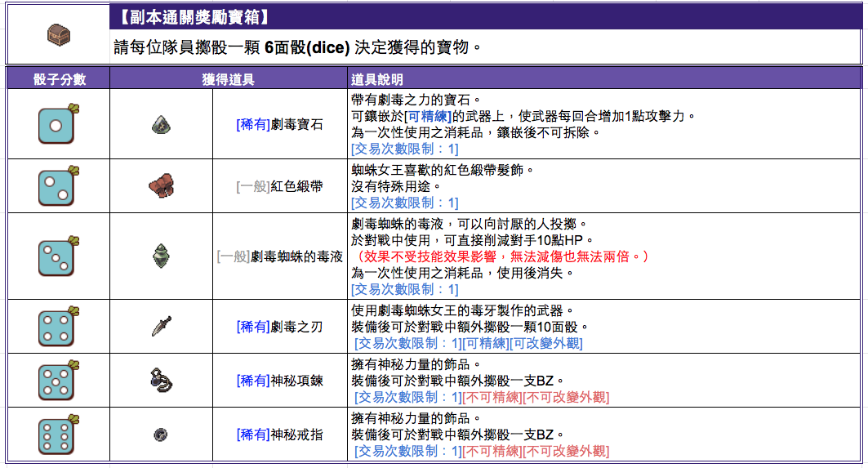The image size is (868, 468).
Task: Click the poison blade dagger icon
Action: [161, 326]
